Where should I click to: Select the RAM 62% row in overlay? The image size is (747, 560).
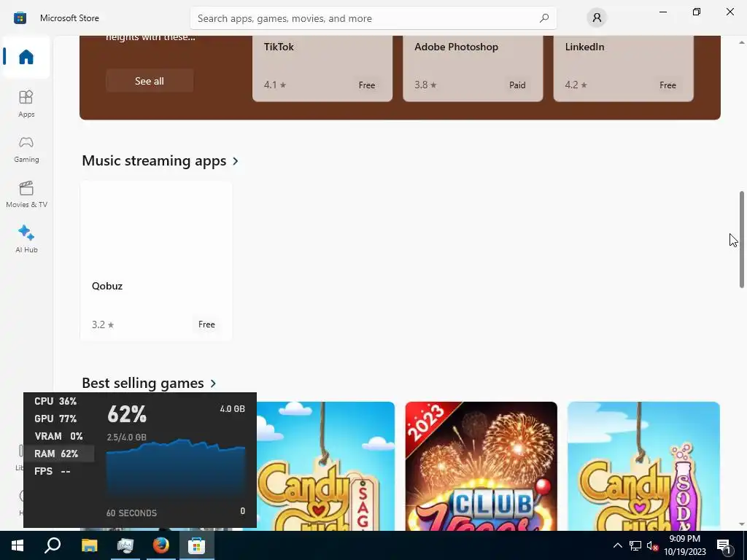pos(59,454)
